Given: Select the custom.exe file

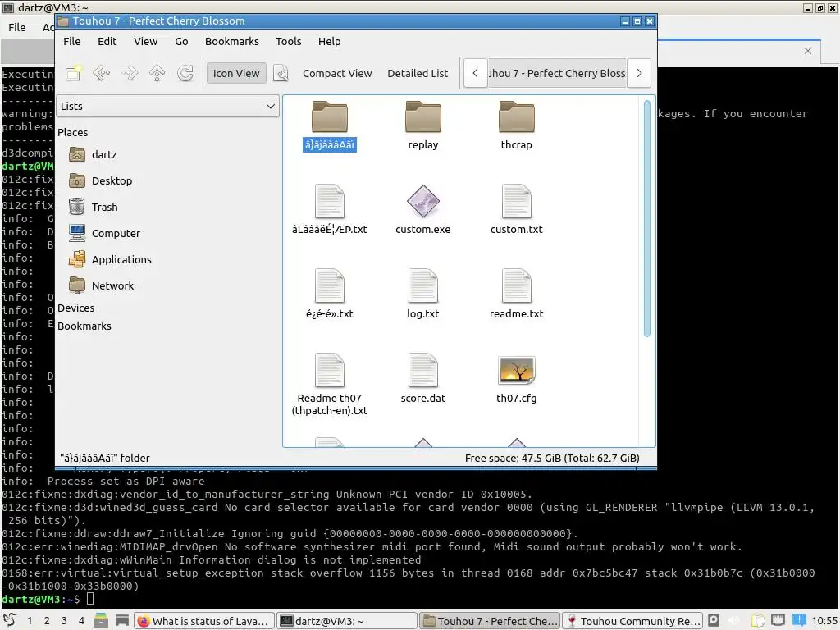Looking at the screenshot, I should (x=423, y=210).
